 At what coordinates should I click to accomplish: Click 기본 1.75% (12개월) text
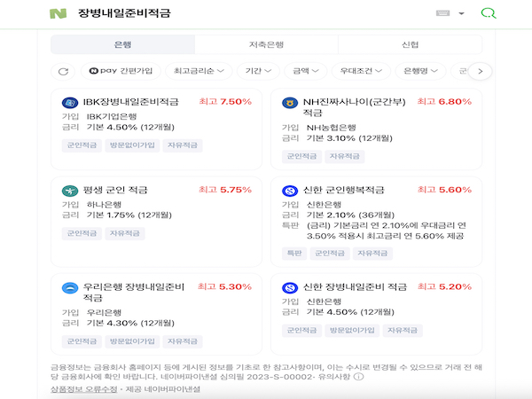129,215
